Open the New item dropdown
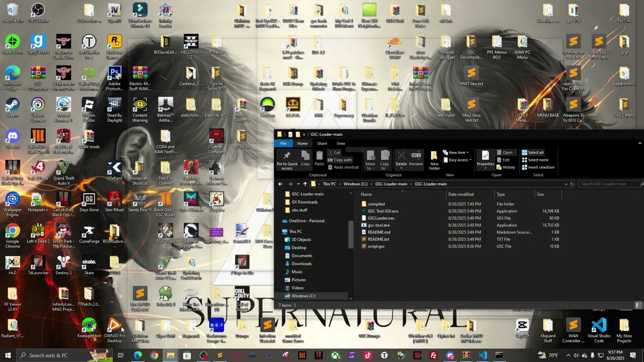Image resolution: width=644 pixels, height=362 pixels. 455,152
